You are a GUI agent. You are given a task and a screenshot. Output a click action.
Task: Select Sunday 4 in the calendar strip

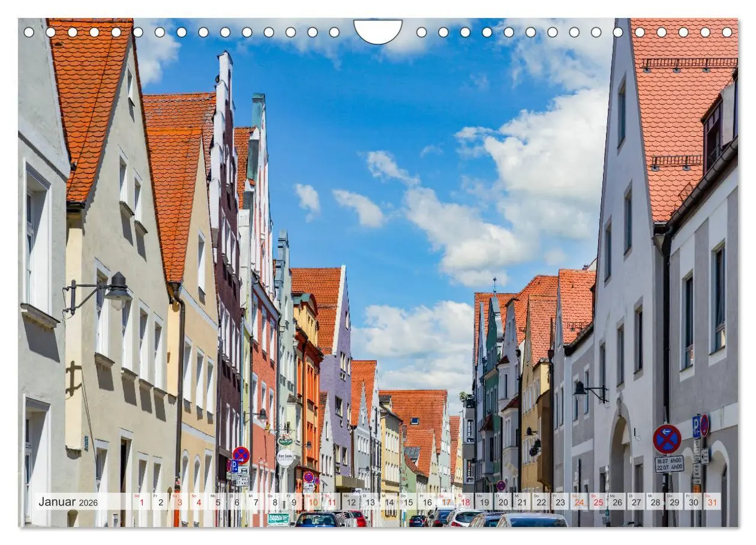[x=199, y=502]
